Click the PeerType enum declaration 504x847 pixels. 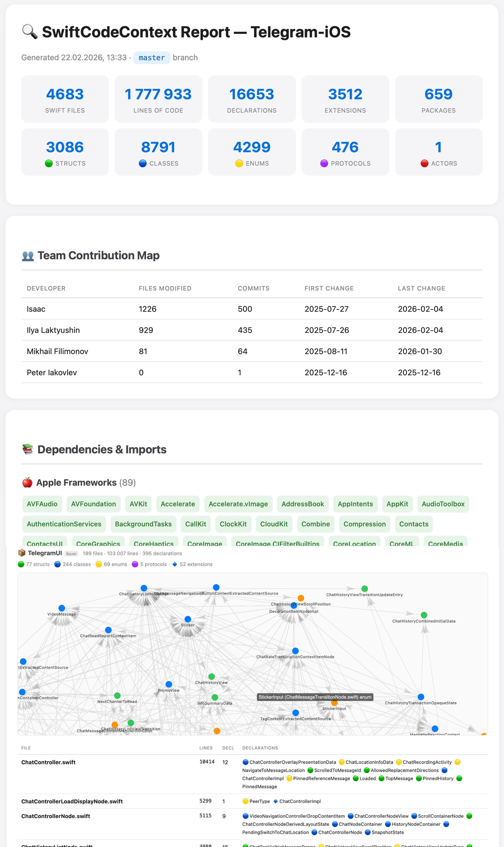pyautogui.click(x=256, y=801)
